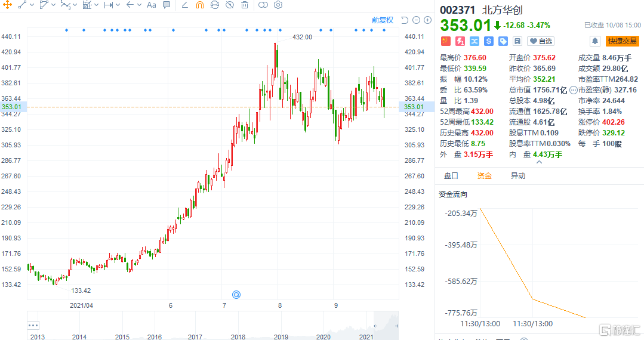This screenshot has width=644, height=340.
Task: Toggle hide all drawings eye icon
Action: click(x=230, y=5)
